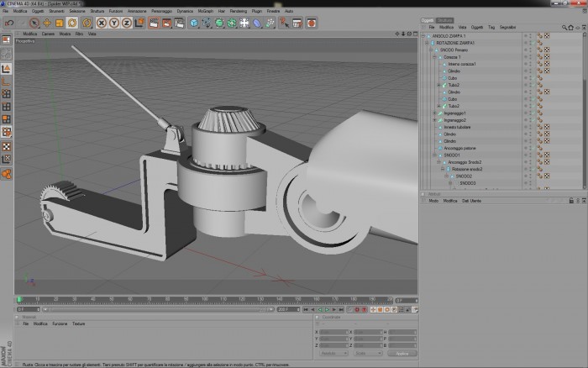This screenshot has height=368, width=588.
Task: Switch to the Struttura tab
Action: tap(444, 20)
